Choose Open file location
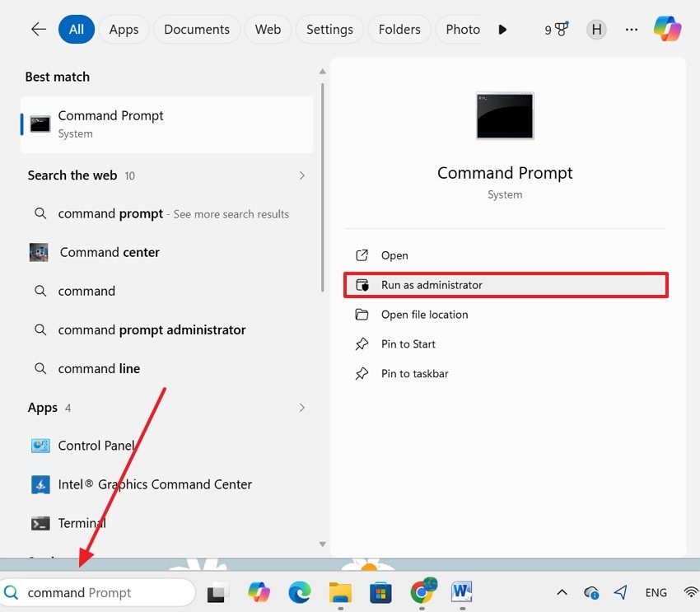This screenshot has height=612, width=700. 506,315
